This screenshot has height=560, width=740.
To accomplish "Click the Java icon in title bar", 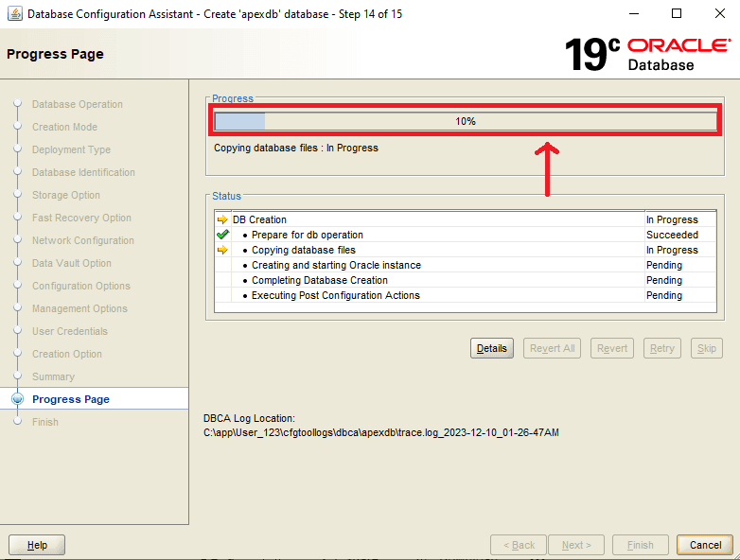I will (15, 14).
